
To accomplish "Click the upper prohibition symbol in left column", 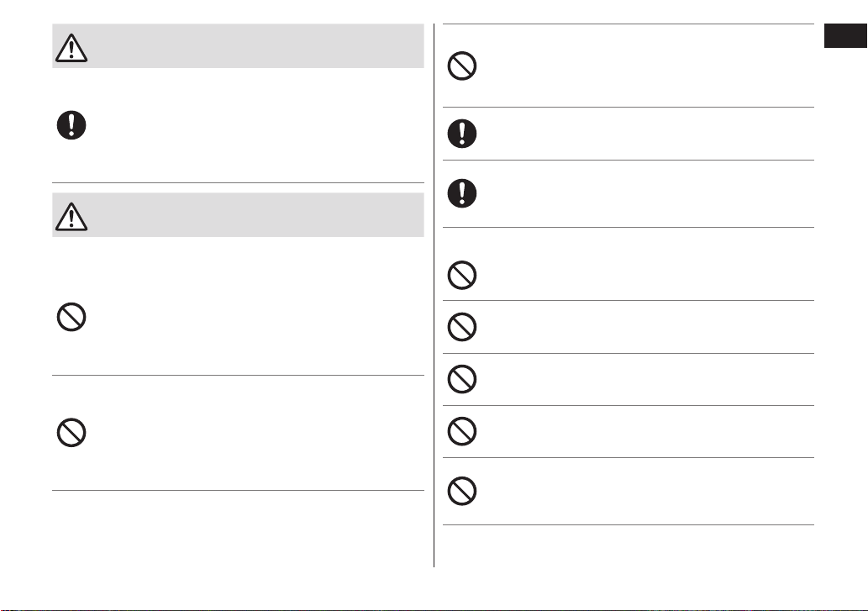I will [71, 317].
